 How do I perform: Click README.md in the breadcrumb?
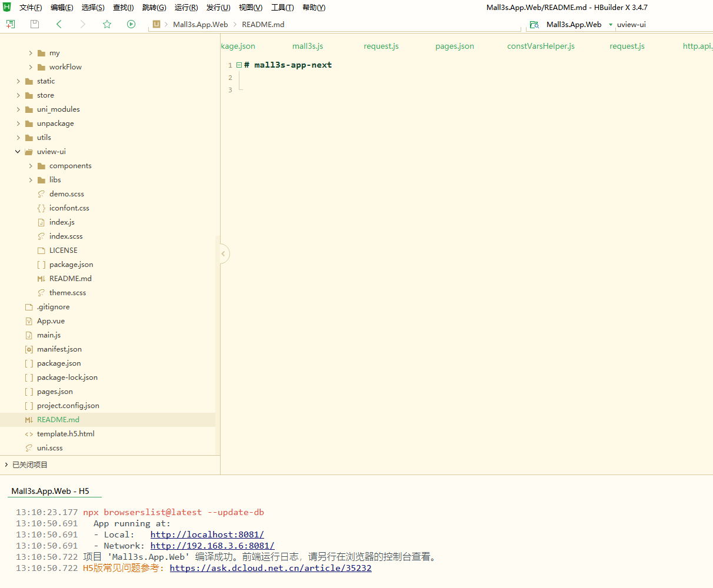click(x=263, y=25)
